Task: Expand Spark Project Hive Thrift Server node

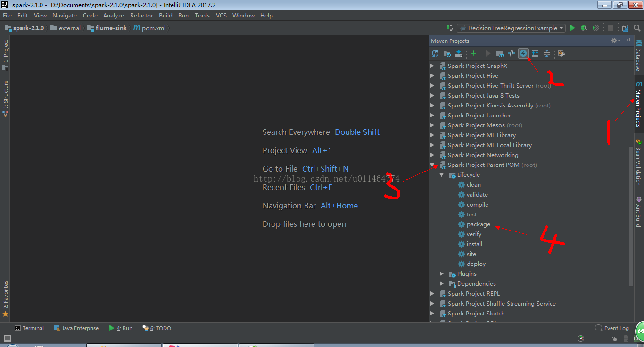Action: (x=432, y=86)
